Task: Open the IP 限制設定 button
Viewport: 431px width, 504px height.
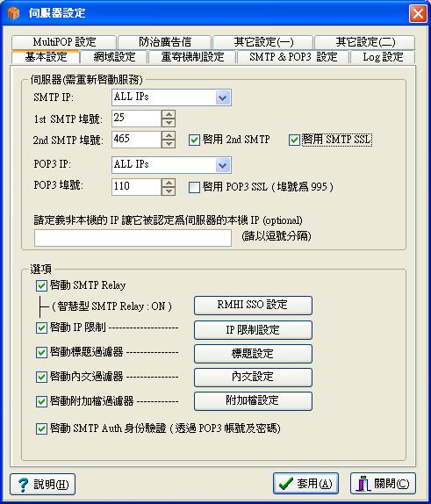Action: click(x=253, y=330)
